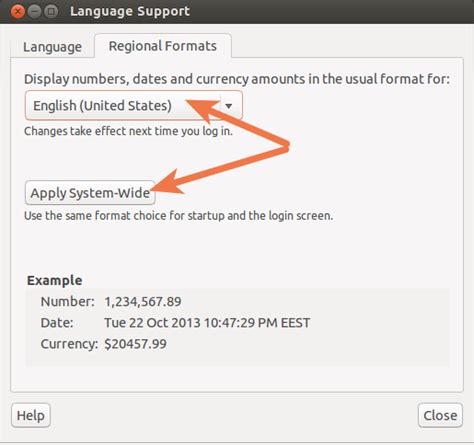Click the 'Display numbers, dates and currency' label
This screenshot has width=474, height=445.
click(237, 79)
